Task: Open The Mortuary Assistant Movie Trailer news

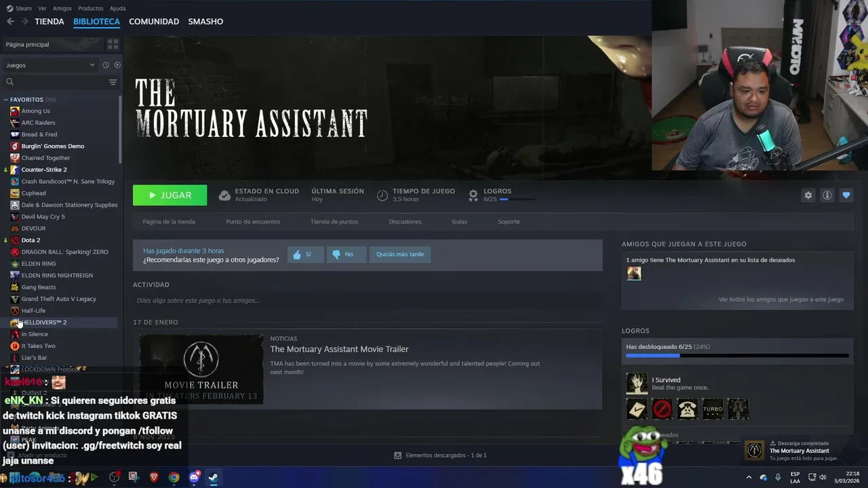Action: coord(339,349)
